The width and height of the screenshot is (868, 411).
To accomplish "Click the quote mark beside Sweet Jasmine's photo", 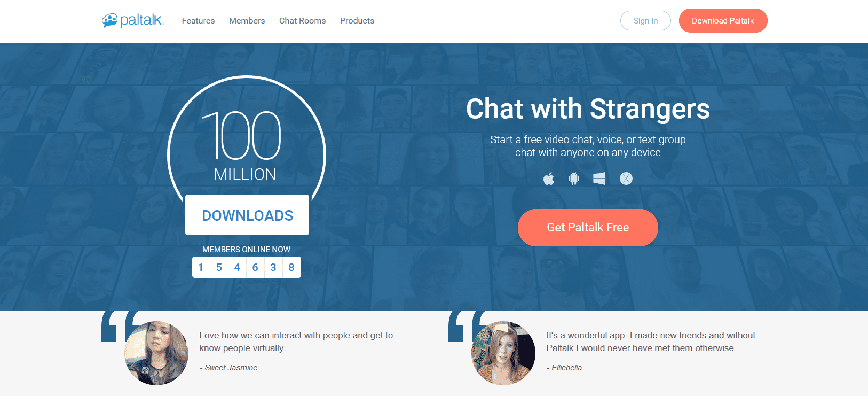I will (113, 325).
